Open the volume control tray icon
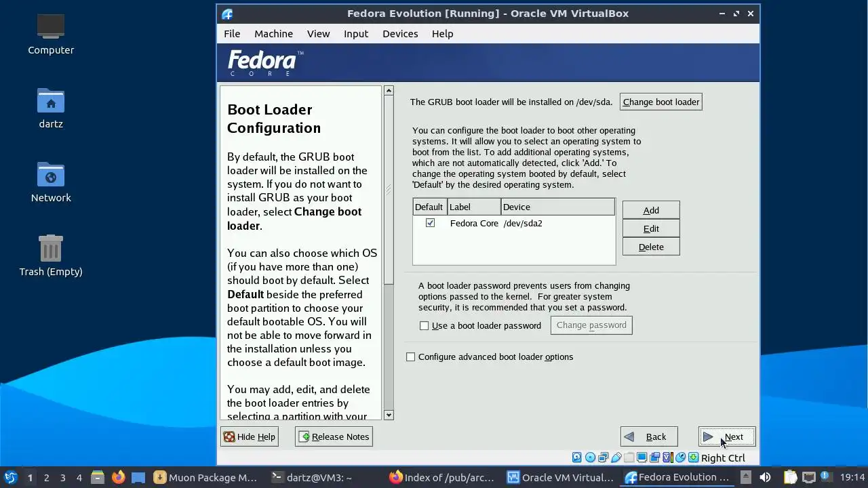Screen dimensions: 868x488 [765, 477]
